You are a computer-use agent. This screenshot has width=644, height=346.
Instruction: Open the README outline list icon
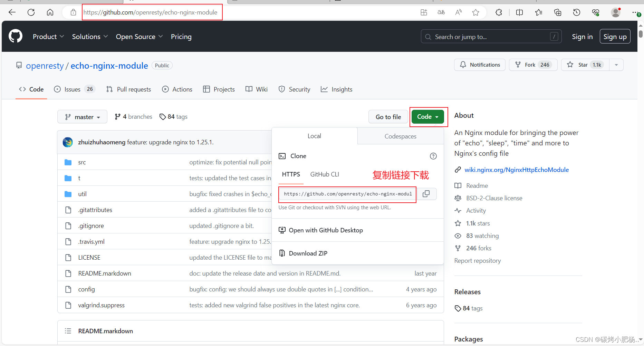click(68, 331)
